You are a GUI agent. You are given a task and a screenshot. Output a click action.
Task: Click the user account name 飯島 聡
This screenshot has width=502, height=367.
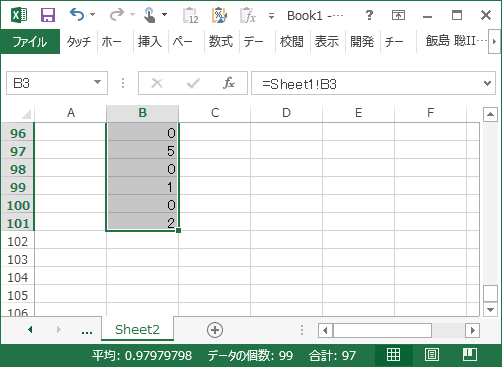[455, 41]
